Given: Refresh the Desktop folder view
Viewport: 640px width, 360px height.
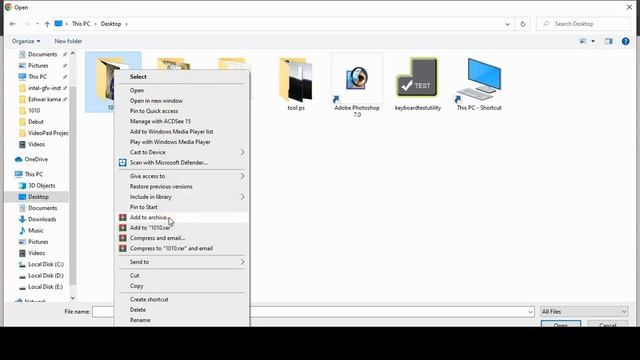Looking at the screenshot, I should point(523,24).
